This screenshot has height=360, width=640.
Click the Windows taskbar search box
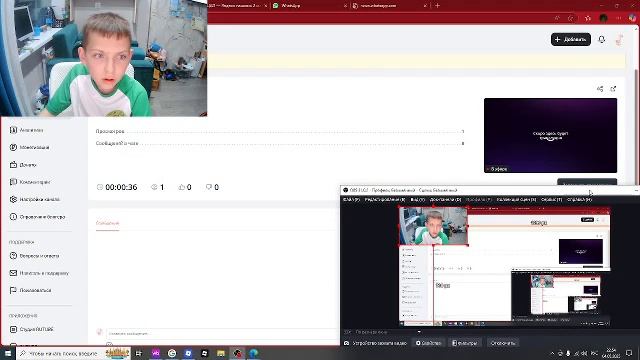[x=73, y=353]
